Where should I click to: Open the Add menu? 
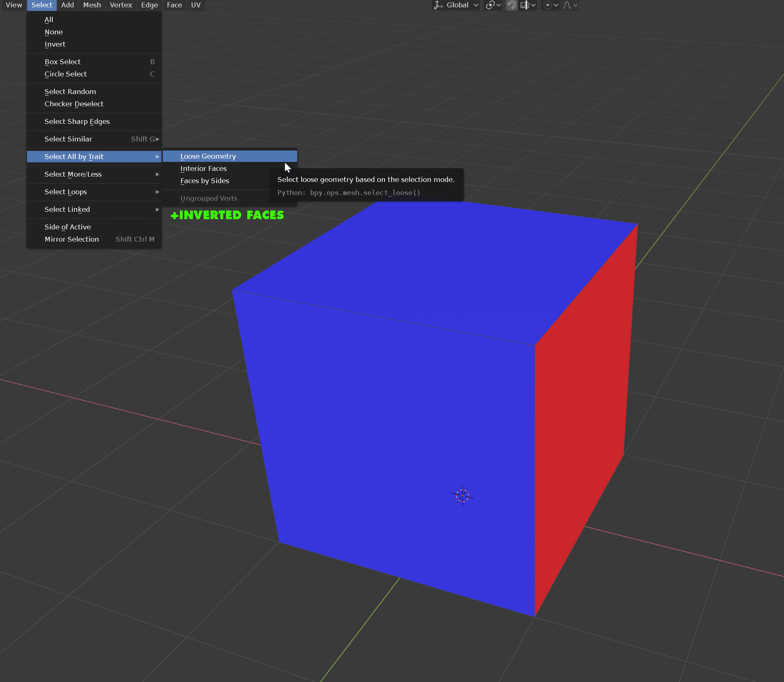click(x=67, y=5)
